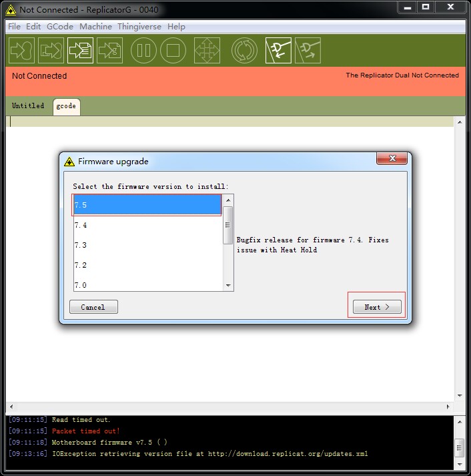This screenshot has width=471, height=476.
Task: Open the control panel arrows icon
Action: pos(207,50)
